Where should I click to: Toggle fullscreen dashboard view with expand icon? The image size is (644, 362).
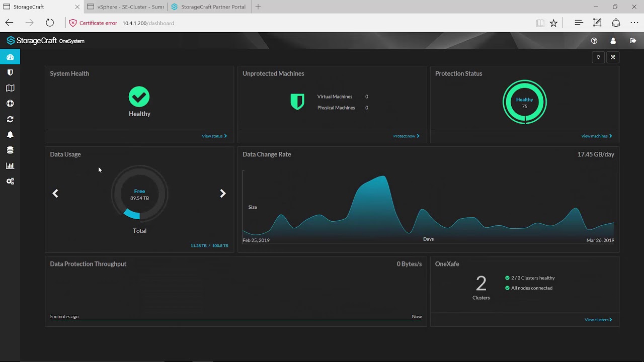click(x=613, y=57)
